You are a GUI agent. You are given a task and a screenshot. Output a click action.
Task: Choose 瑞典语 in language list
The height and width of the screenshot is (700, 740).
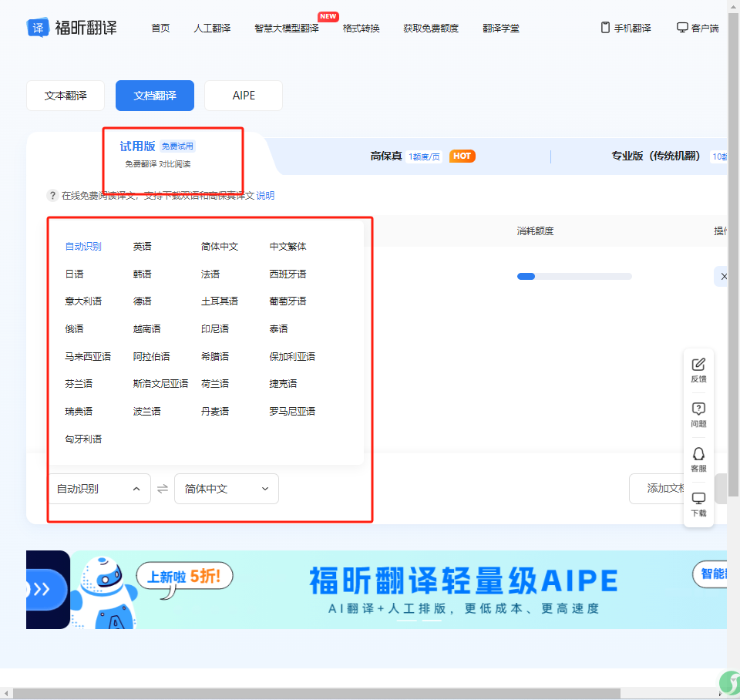point(79,411)
